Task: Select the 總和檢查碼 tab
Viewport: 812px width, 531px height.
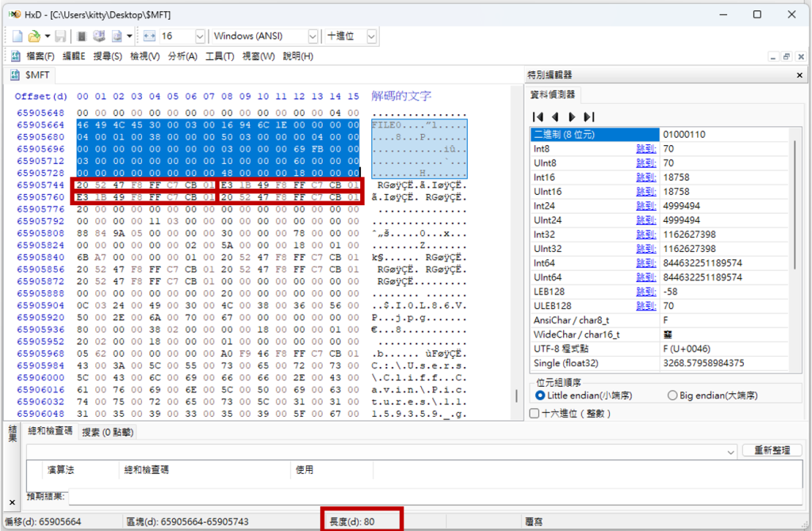Action: 50,431
